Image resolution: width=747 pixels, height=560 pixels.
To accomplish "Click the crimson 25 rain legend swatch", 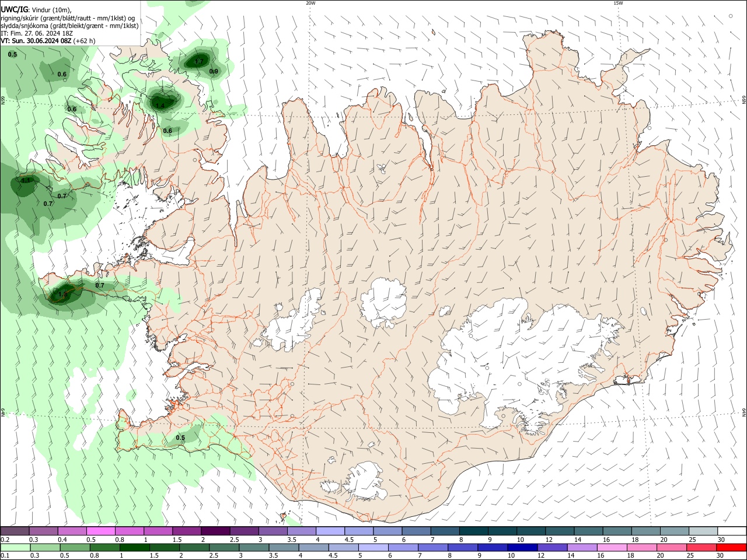I will (x=702, y=547).
